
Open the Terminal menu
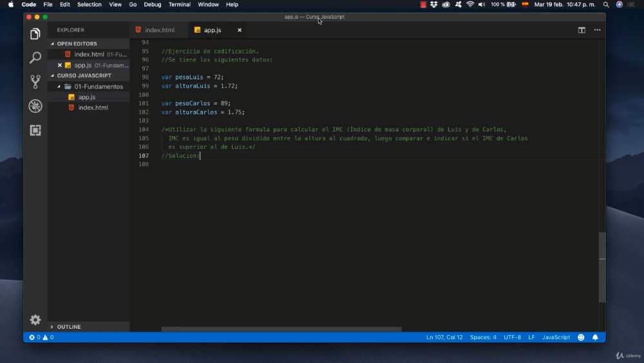(x=180, y=5)
